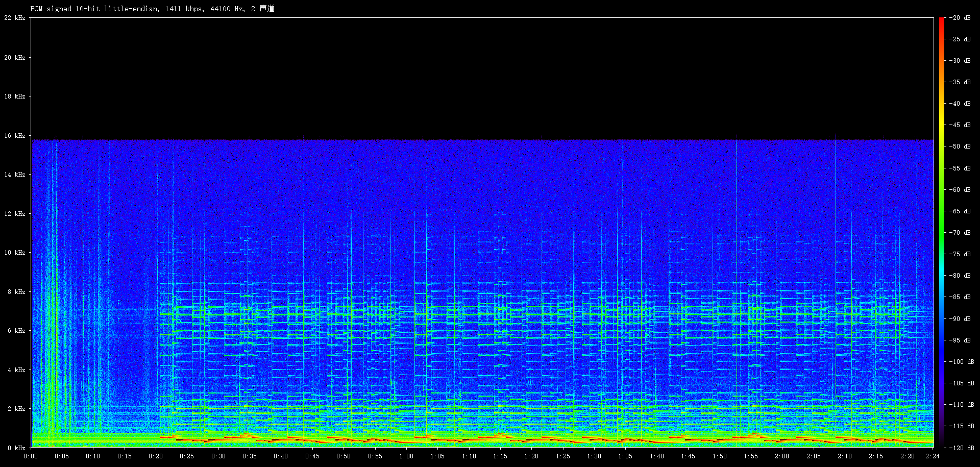The image size is (980, 467).
Task: Click the red top of the dB color bar
Action: [x=942, y=20]
